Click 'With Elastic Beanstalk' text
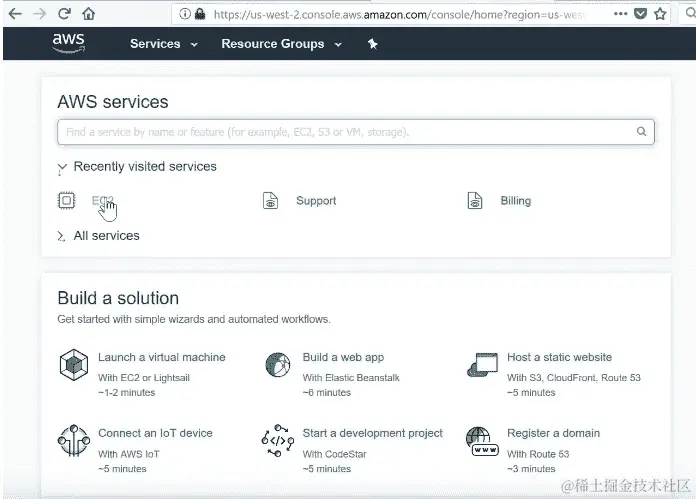 pyautogui.click(x=351, y=378)
